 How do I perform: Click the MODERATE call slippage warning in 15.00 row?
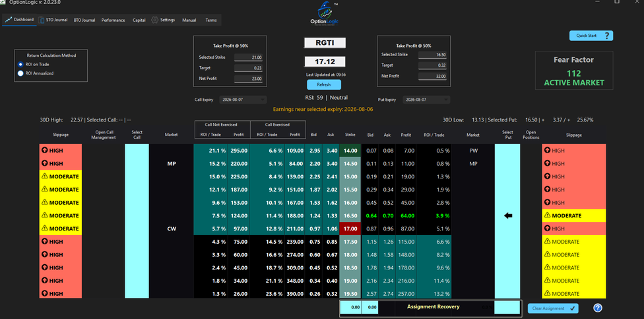tap(44, 176)
